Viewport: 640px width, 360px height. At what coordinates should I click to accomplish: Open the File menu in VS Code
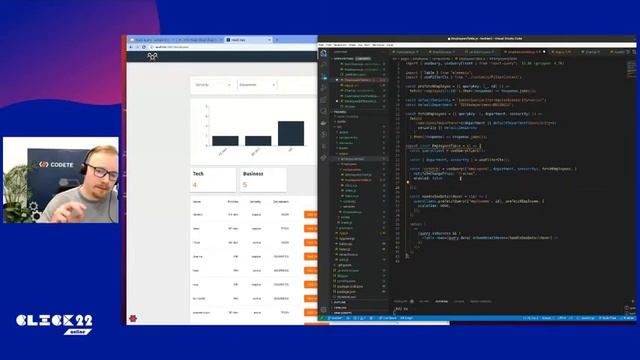point(321,45)
